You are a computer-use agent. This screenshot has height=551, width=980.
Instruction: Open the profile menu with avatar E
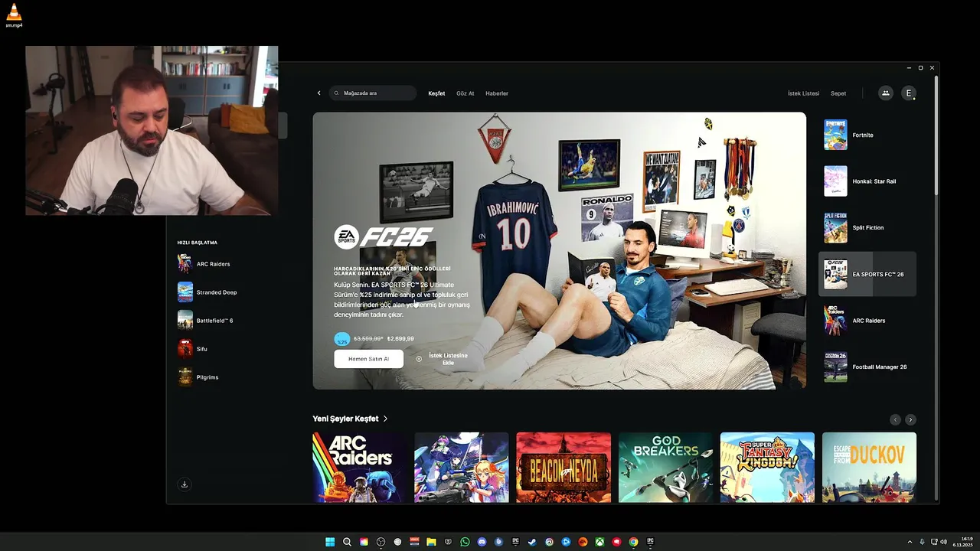tap(909, 93)
